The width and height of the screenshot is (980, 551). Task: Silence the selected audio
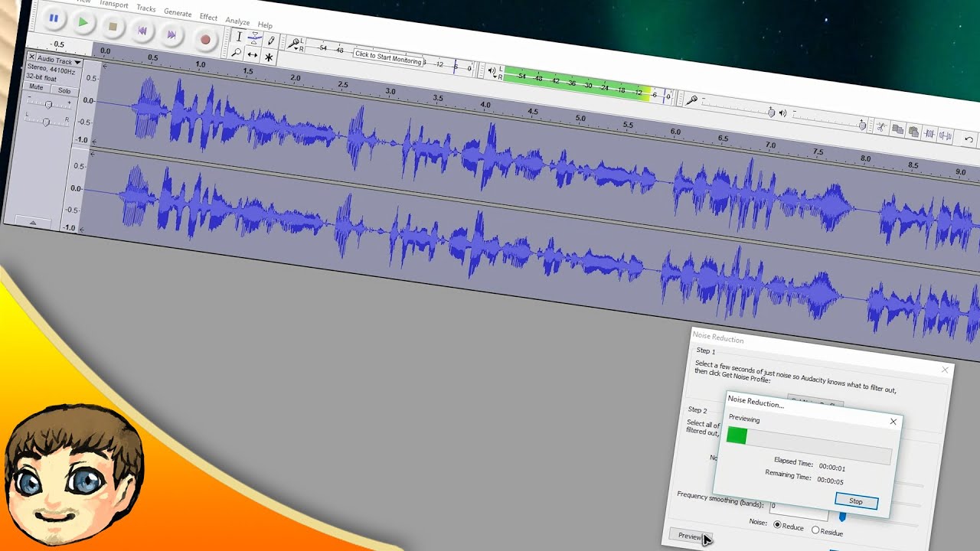click(x=946, y=136)
